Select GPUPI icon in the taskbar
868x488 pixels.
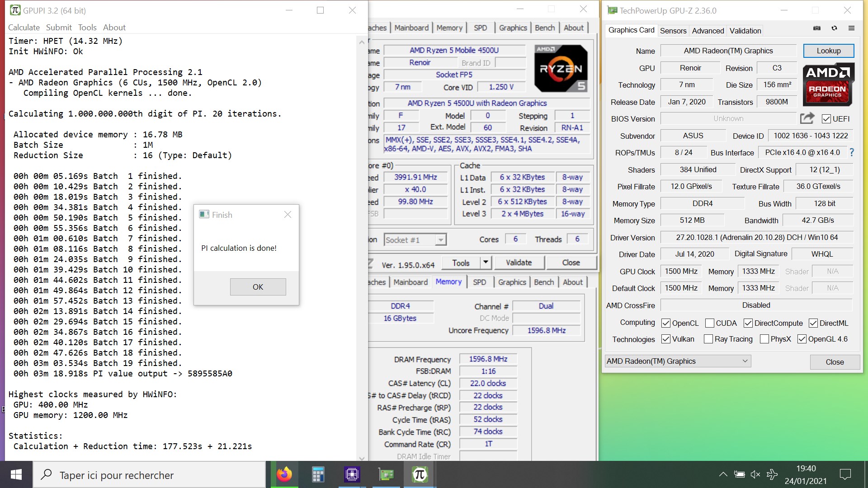[420, 474]
